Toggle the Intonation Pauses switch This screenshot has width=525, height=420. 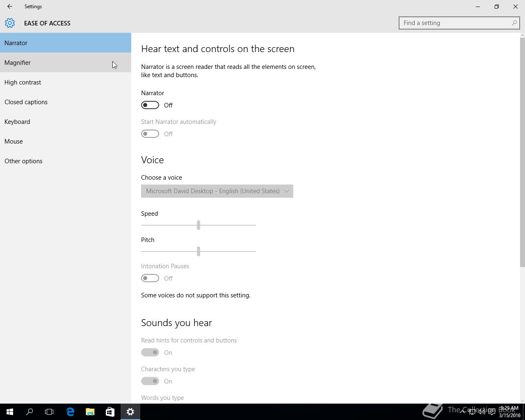(x=150, y=278)
